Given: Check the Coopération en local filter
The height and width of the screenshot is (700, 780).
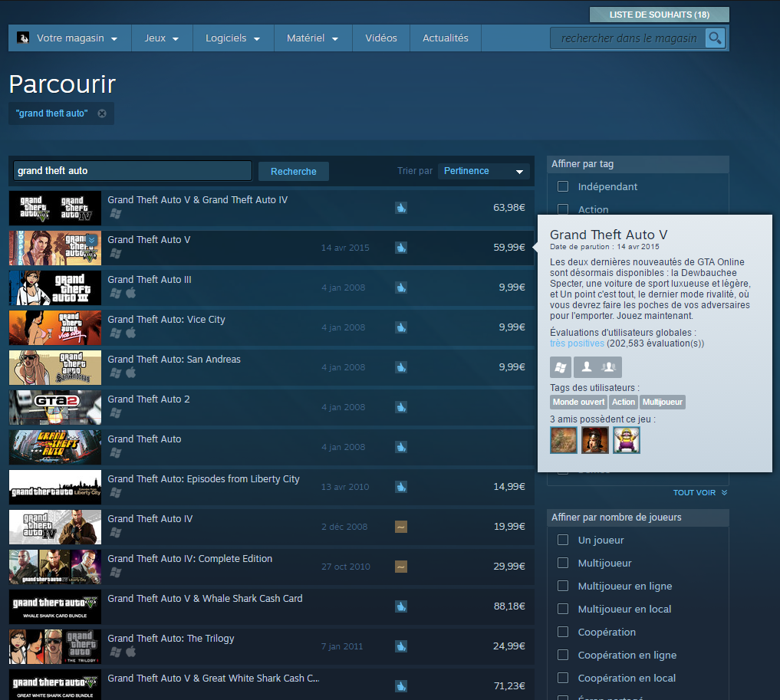Looking at the screenshot, I should (x=563, y=678).
